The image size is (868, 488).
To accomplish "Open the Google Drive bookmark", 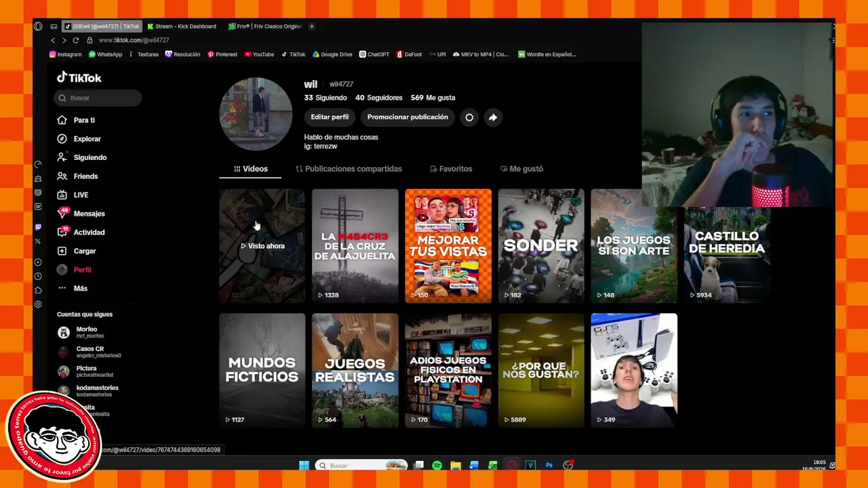I will coord(332,54).
